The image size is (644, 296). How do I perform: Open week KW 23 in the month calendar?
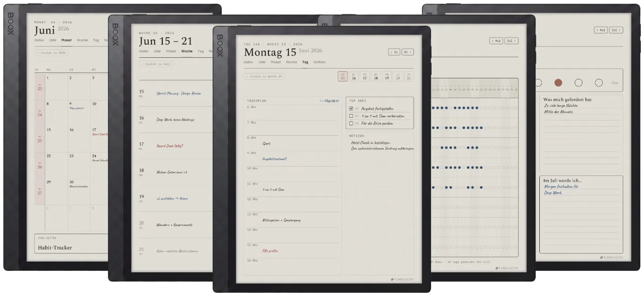(39, 87)
